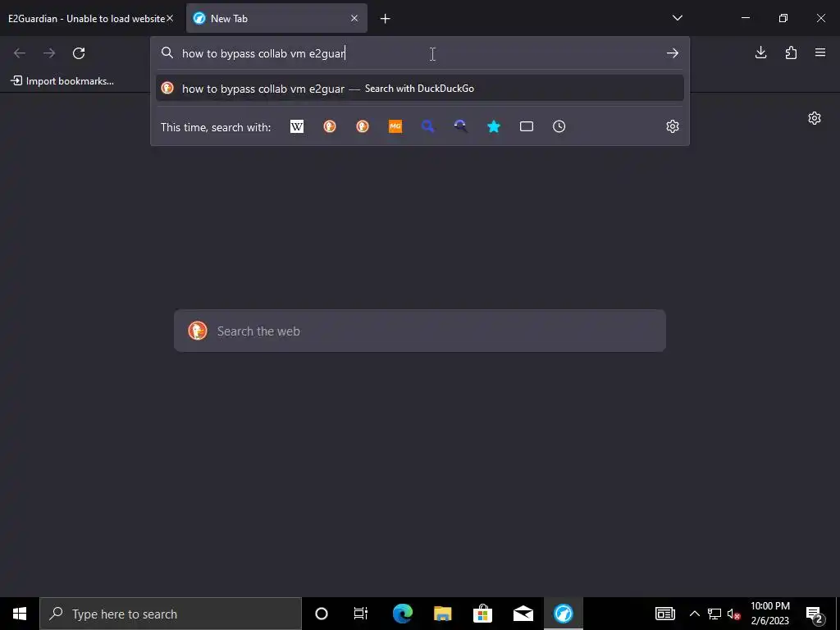The height and width of the screenshot is (630, 840).
Task: Expand the list all tabs chevron
Action: click(x=677, y=18)
